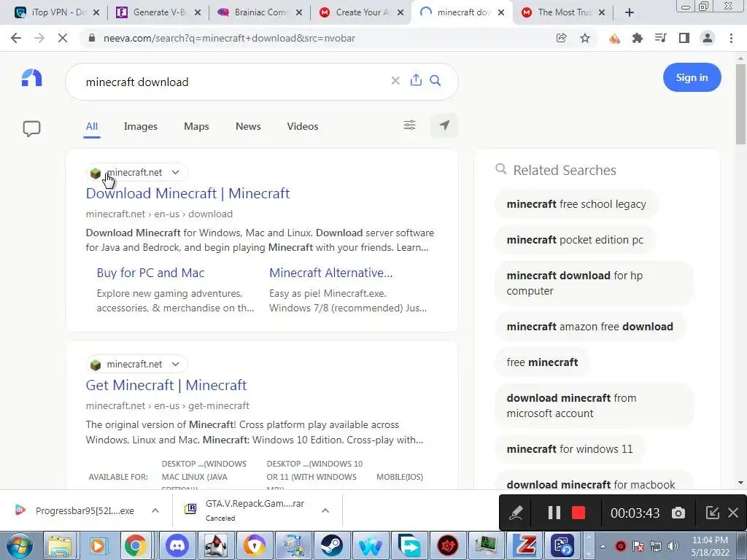Select free minecraft related search
747x560 pixels.
[x=542, y=362]
